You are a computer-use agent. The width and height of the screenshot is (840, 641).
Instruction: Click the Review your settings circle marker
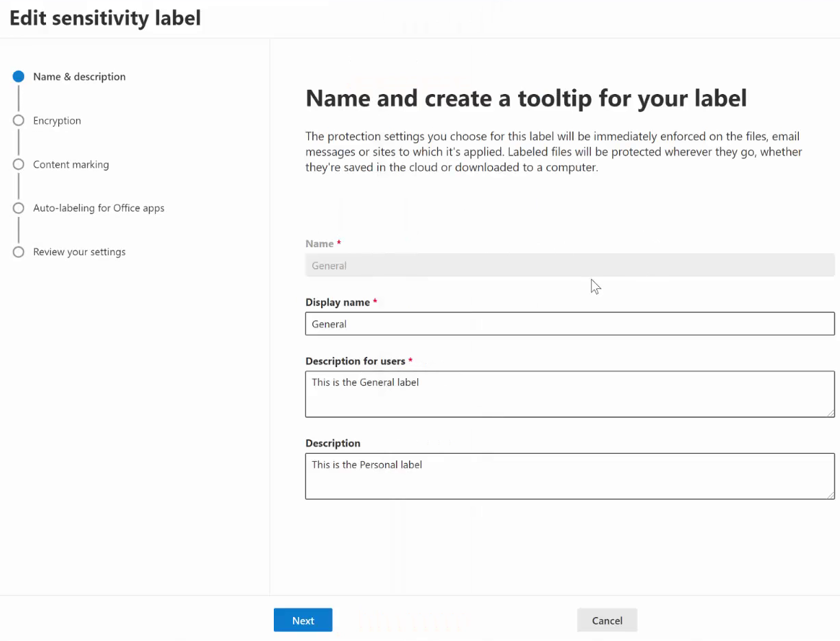tap(19, 252)
